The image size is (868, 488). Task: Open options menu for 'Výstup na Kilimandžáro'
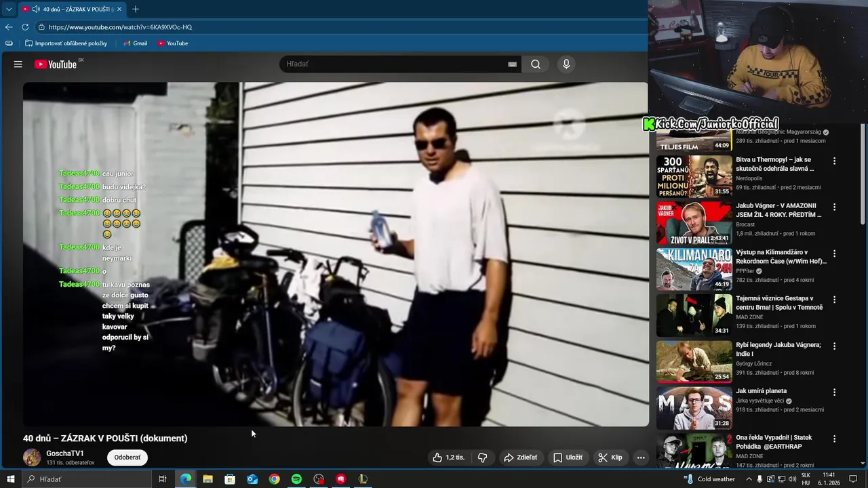(x=835, y=253)
